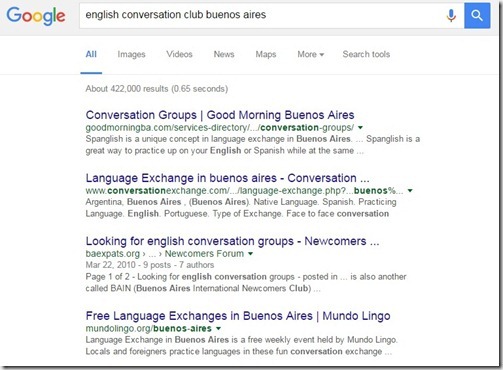This screenshot has height=370, width=503.
Task: Open the News tab
Action: 224,54
